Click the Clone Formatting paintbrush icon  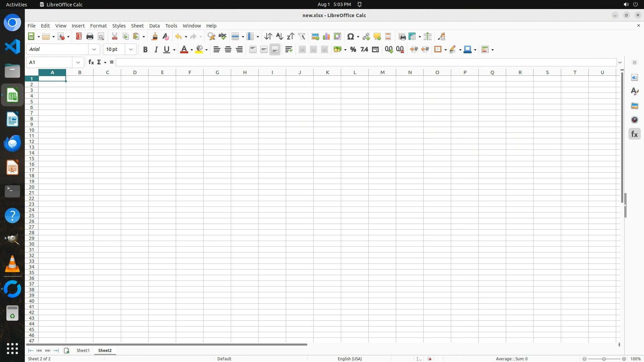[155, 37]
